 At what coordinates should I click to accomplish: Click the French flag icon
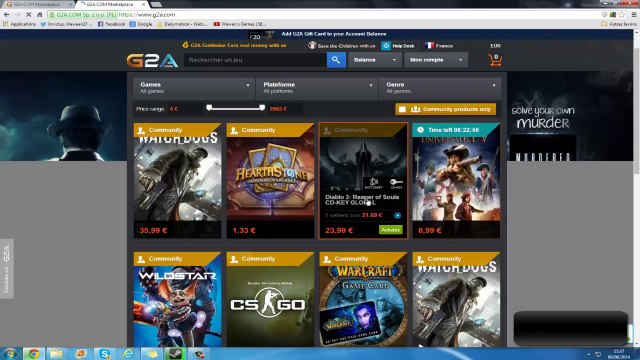(429, 46)
